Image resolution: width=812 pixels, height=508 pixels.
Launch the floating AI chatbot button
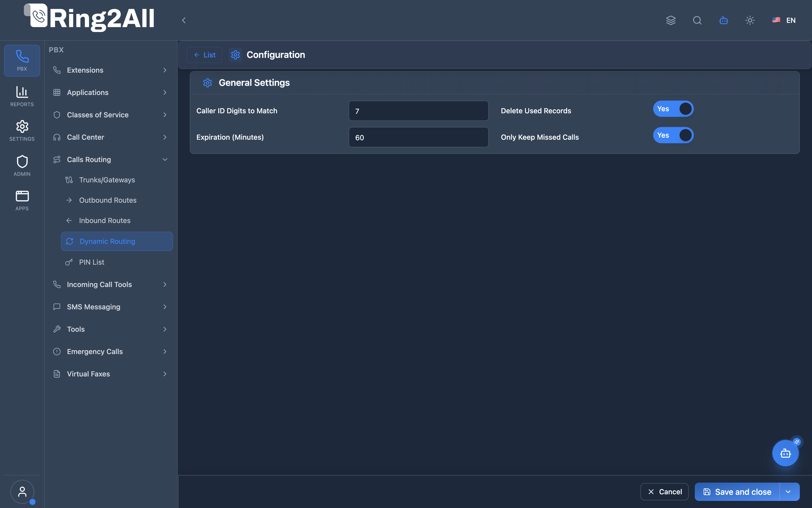coord(785,453)
